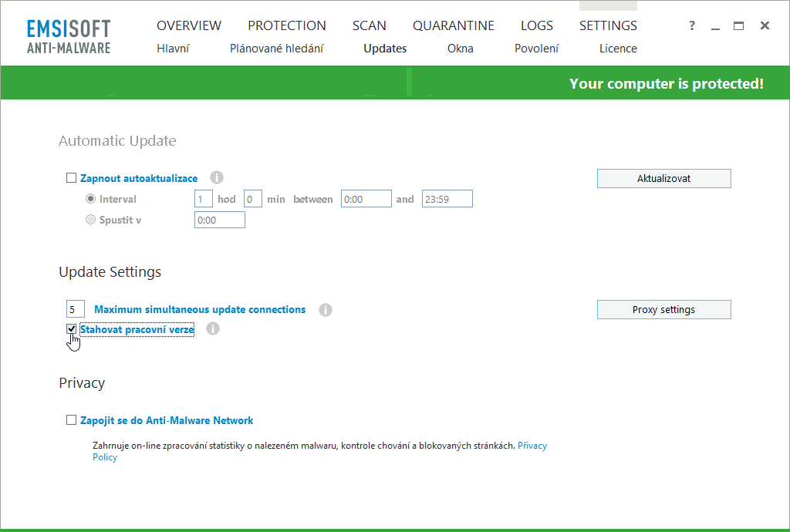Click the 'Your computer is protected!' status text
The height and width of the screenshot is (532, 790).
(667, 83)
